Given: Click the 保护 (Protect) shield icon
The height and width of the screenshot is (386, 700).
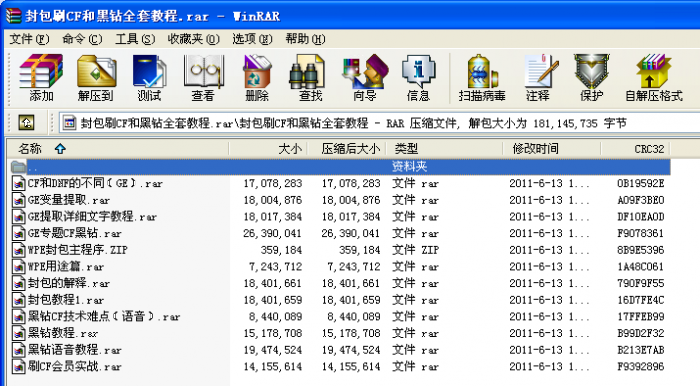Looking at the screenshot, I should tap(592, 78).
